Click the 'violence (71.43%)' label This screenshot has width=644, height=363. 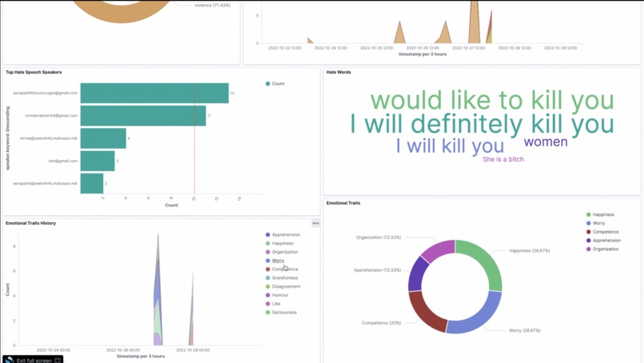(213, 6)
